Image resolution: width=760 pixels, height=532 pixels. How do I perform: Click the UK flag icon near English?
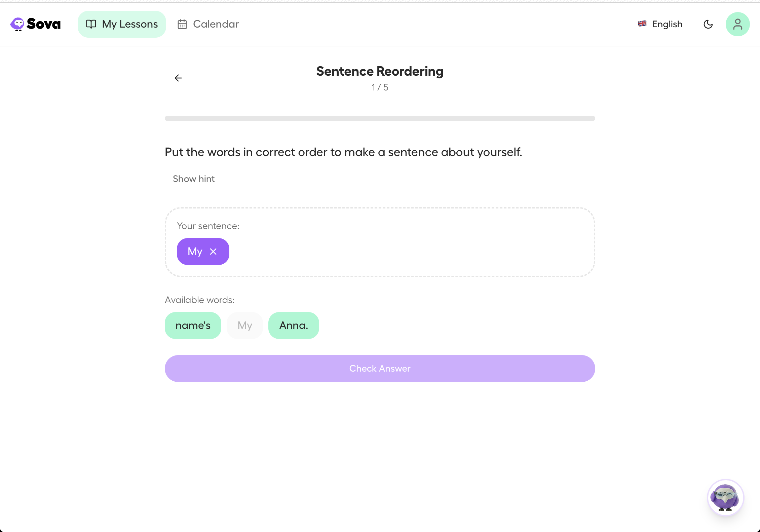[642, 24]
